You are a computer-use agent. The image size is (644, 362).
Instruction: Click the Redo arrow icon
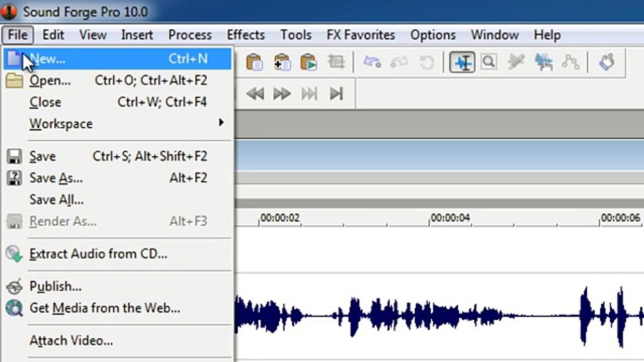pos(399,62)
